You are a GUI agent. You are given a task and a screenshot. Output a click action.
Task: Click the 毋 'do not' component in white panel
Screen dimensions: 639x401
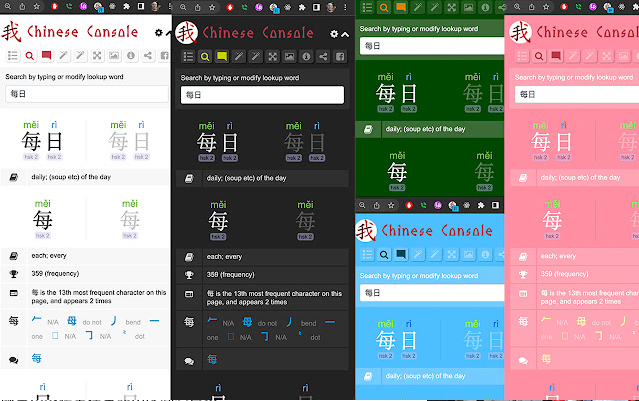72,321
